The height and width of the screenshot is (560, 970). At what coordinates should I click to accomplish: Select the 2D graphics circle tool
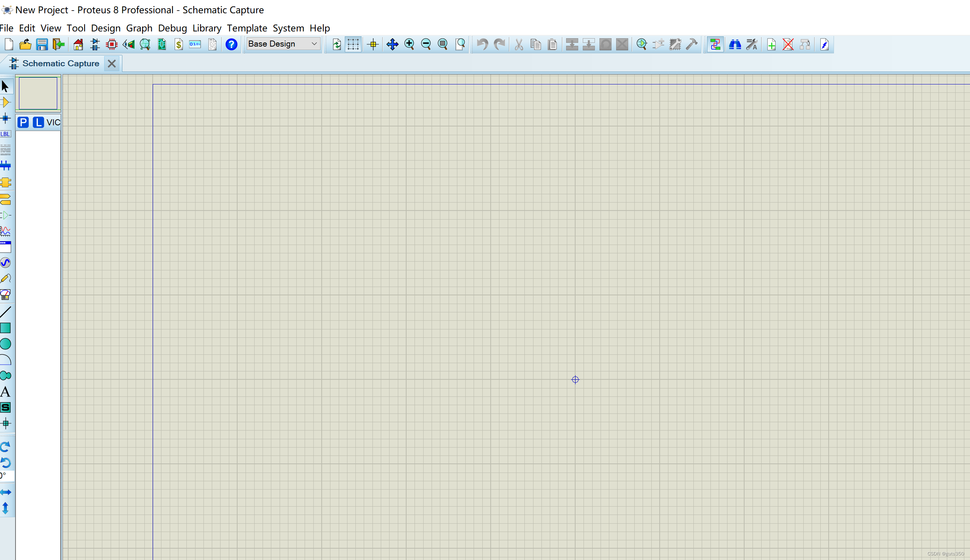[5, 344]
